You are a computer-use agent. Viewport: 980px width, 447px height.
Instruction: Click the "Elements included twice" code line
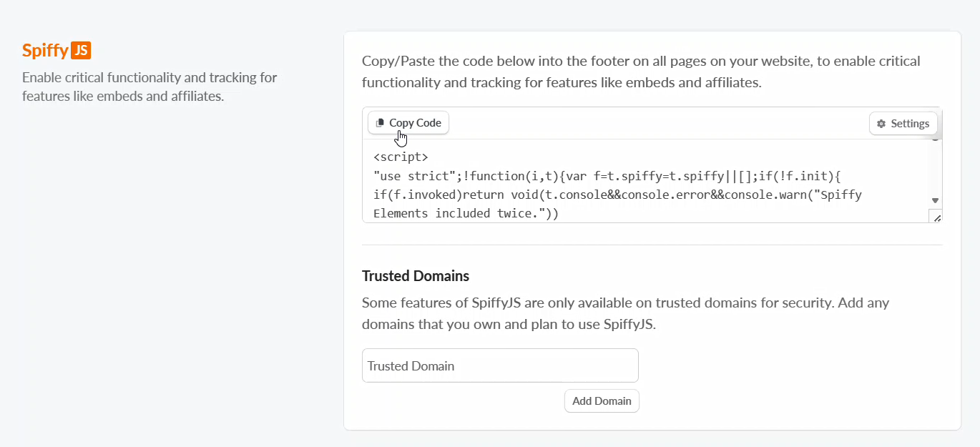pyautogui.click(x=466, y=213)
